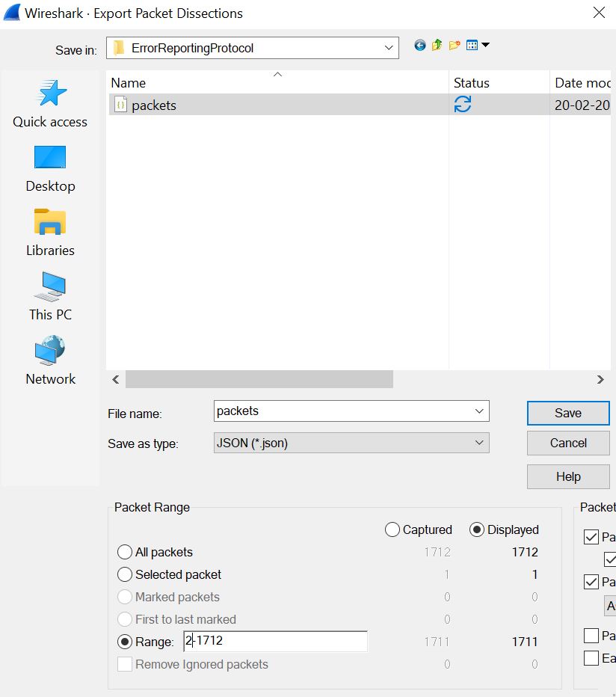Choose All packets radio option
616x697 pixels.
click(124, 552)
